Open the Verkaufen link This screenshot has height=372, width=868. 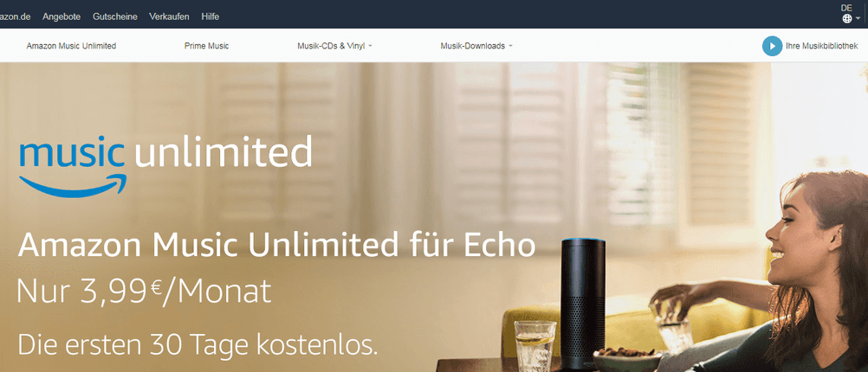coord(170,16)
